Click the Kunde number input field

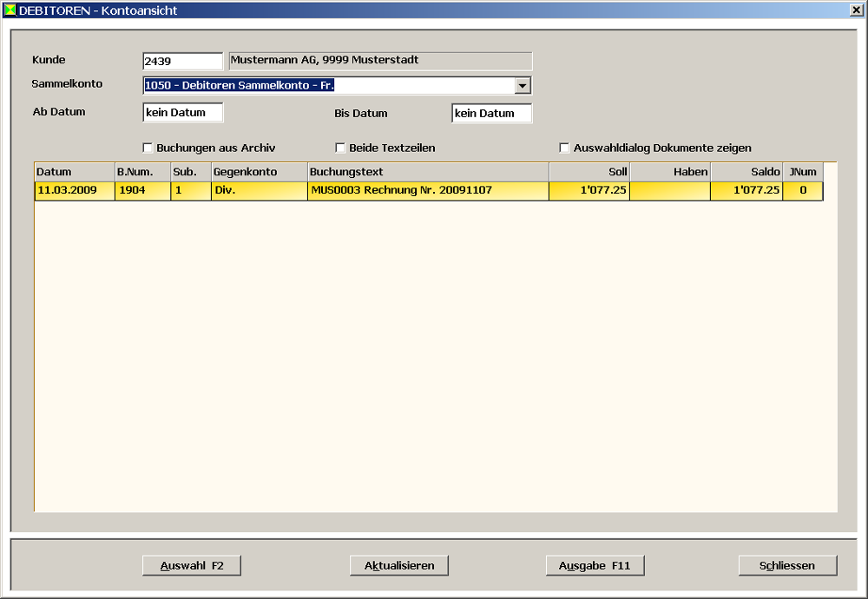point(182,62)
